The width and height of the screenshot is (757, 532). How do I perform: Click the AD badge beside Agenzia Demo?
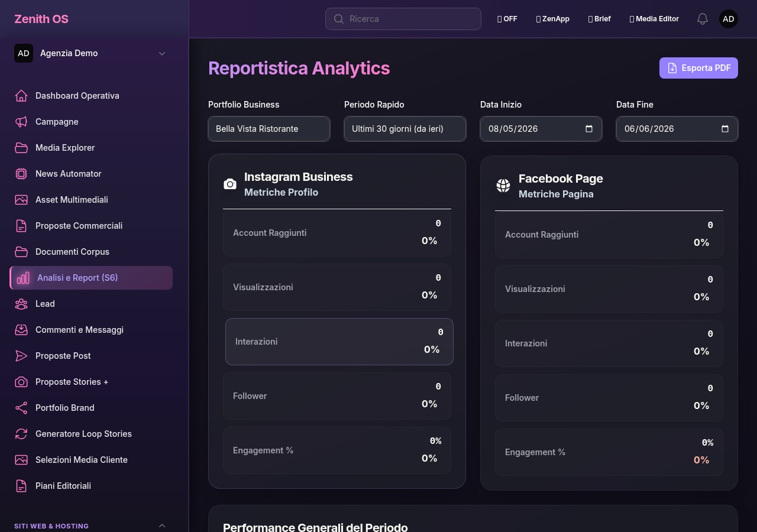(x=24, y=53)
